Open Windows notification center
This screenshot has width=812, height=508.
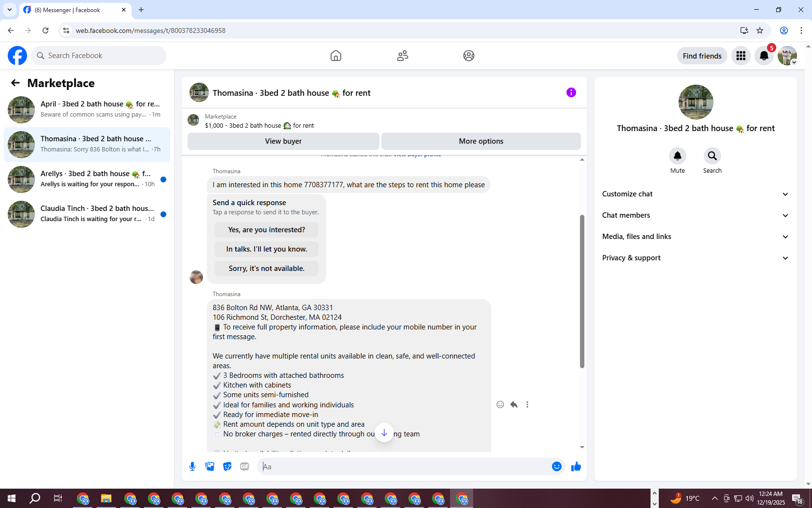798,498
